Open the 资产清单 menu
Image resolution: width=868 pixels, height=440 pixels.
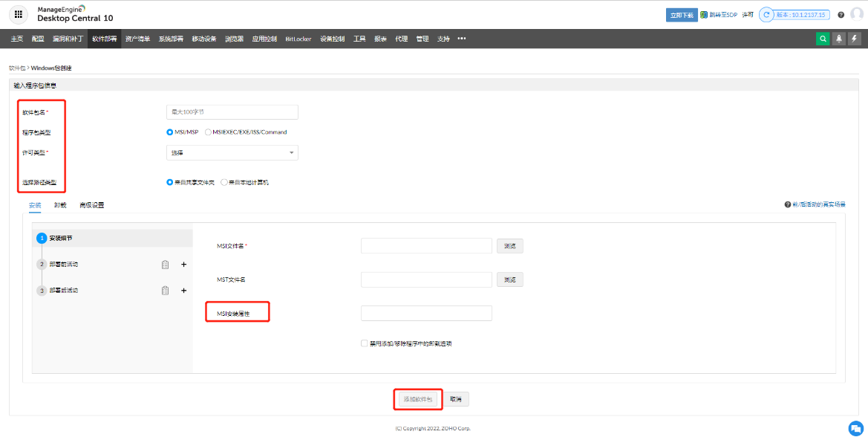(x=138, y=39)
